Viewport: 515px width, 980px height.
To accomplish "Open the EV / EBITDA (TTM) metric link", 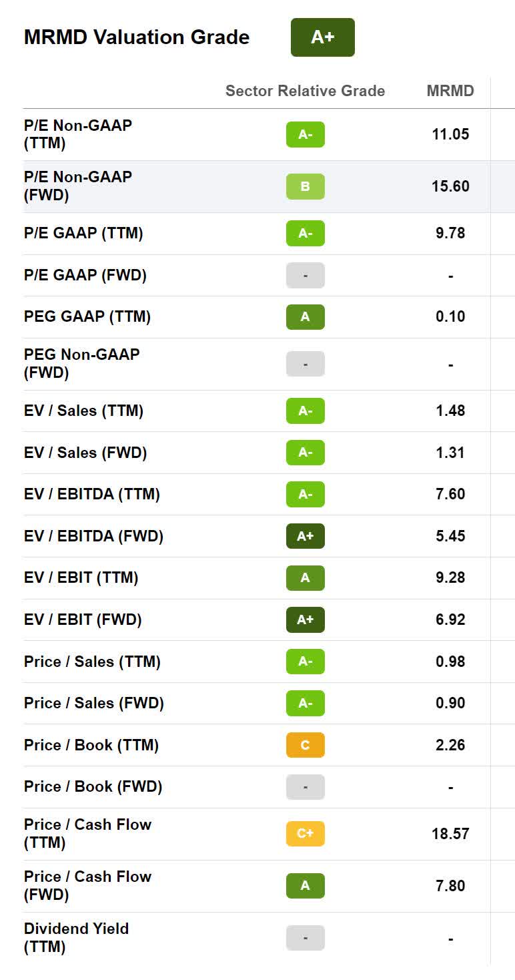I will (92, 495).
